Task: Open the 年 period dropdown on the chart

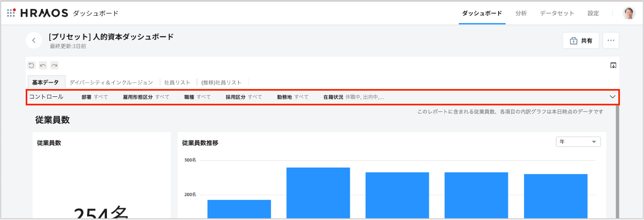Action: 578,142
